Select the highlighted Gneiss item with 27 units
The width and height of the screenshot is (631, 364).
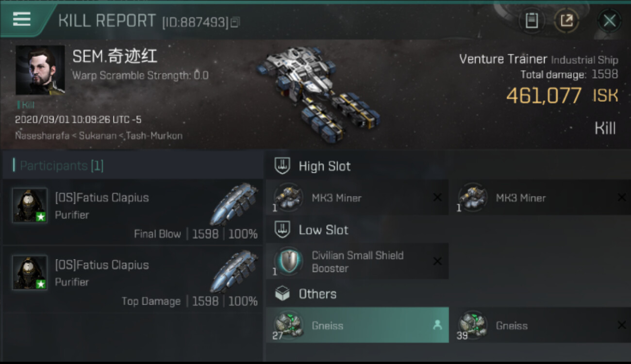(x=357, y=325)
